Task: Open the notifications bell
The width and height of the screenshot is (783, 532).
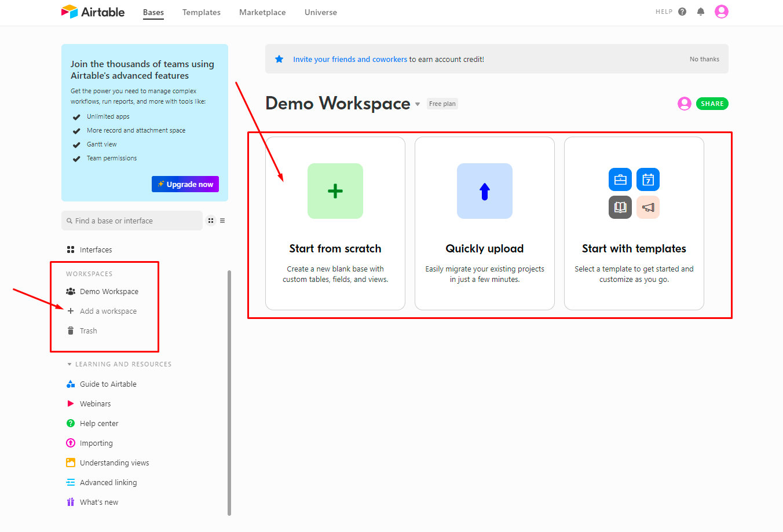Action: click(x=701, y=12)
